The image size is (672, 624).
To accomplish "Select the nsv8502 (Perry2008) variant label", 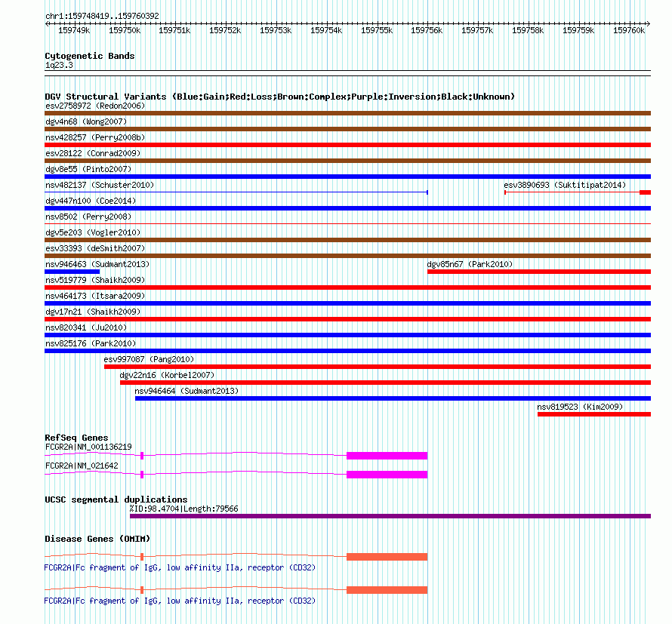I will 88,217.
